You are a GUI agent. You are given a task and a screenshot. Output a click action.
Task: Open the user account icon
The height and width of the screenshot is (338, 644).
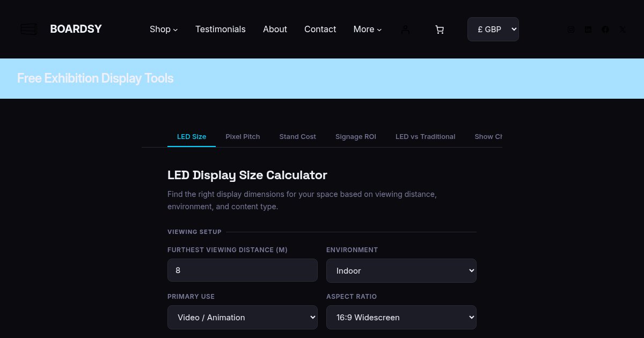click(x=405, y=30)
